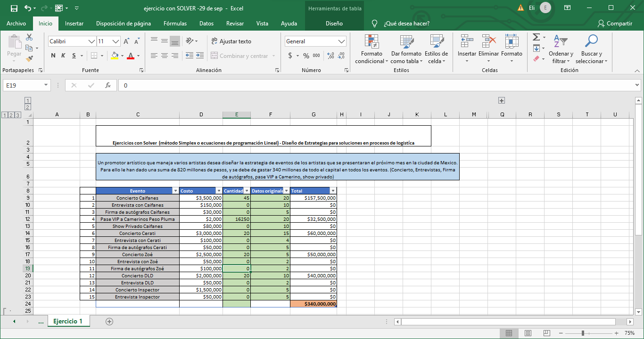Apply thousands separator 000 icon
The width and height of the screenshot is (644, 339).
(x=316, y=56)
